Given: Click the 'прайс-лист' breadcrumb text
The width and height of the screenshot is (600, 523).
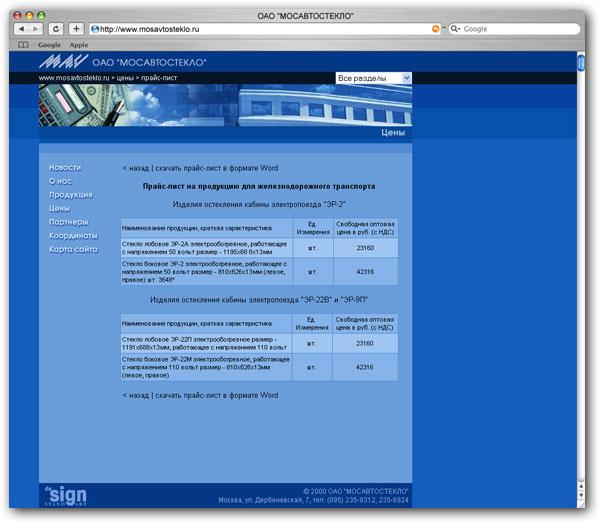Looking at the screenshot, I should click(159, 78).
